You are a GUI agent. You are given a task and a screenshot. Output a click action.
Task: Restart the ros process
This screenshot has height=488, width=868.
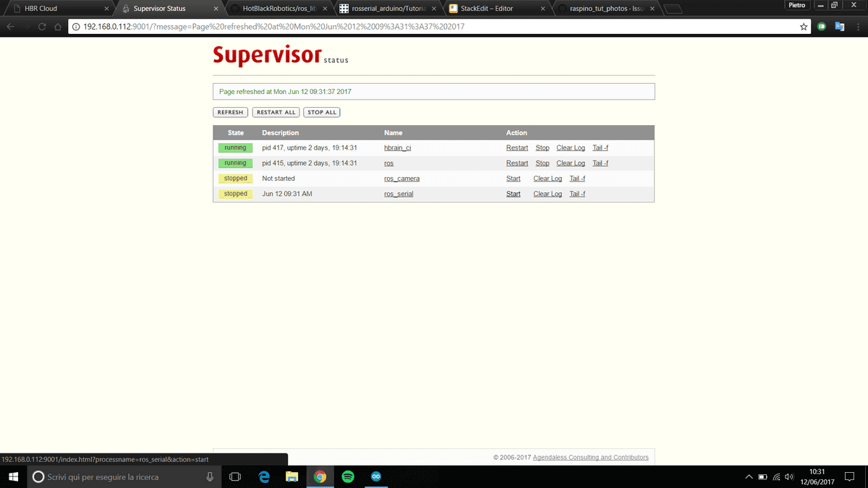click(516, 163)
